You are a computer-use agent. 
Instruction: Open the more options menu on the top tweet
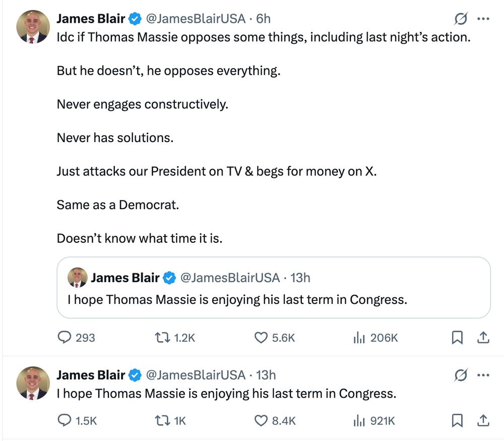[483, 19]
